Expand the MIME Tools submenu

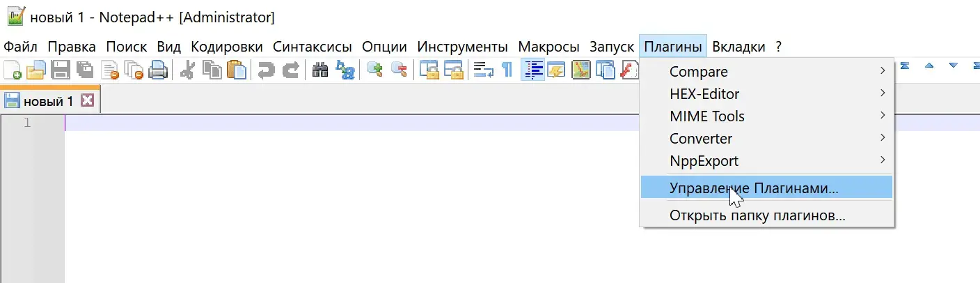[x=766, y=116]
